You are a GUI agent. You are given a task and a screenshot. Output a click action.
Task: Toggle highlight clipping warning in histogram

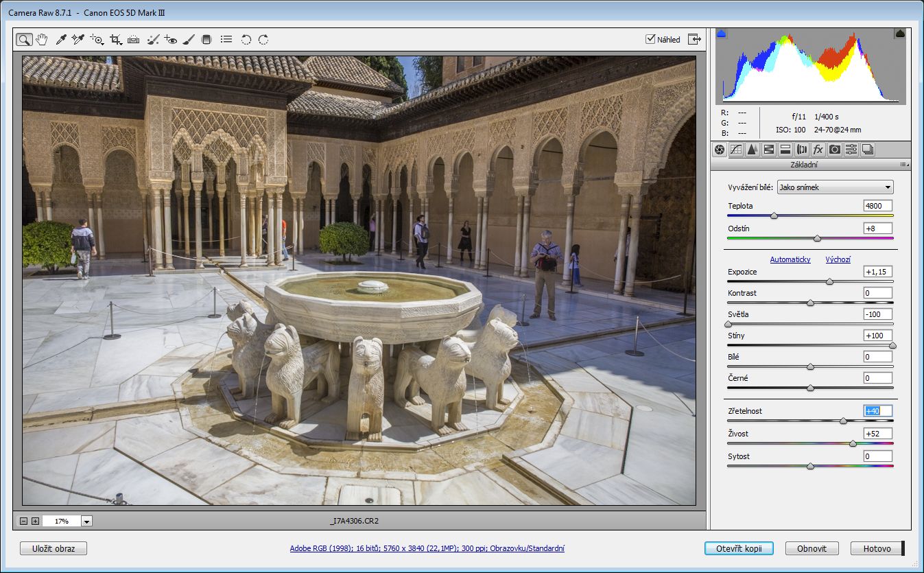[x=900, y=34]
